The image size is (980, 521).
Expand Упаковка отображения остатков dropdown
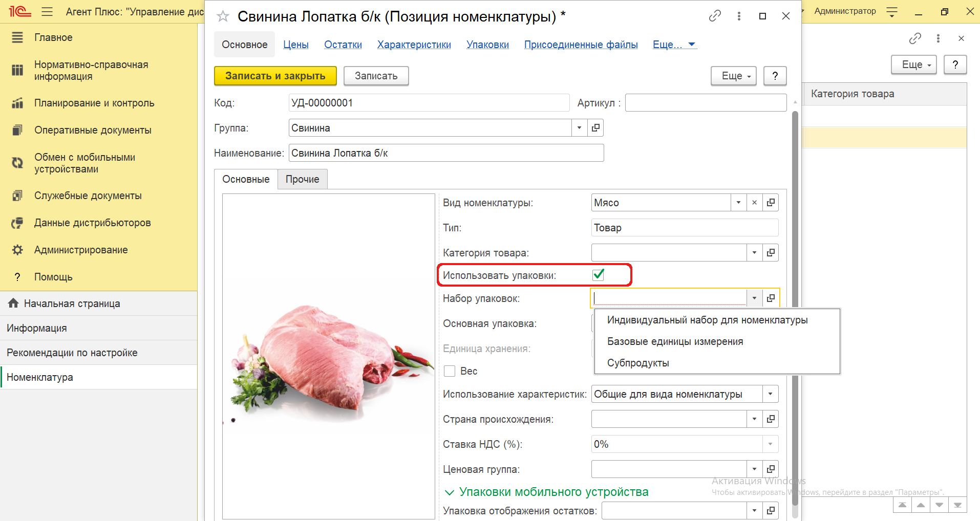tap(754, 511)
